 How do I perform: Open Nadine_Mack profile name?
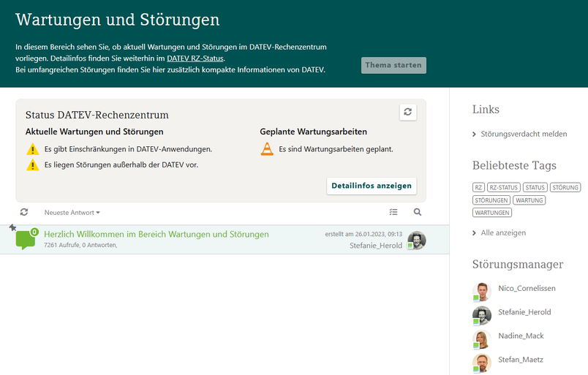click(x=521, y=336)
